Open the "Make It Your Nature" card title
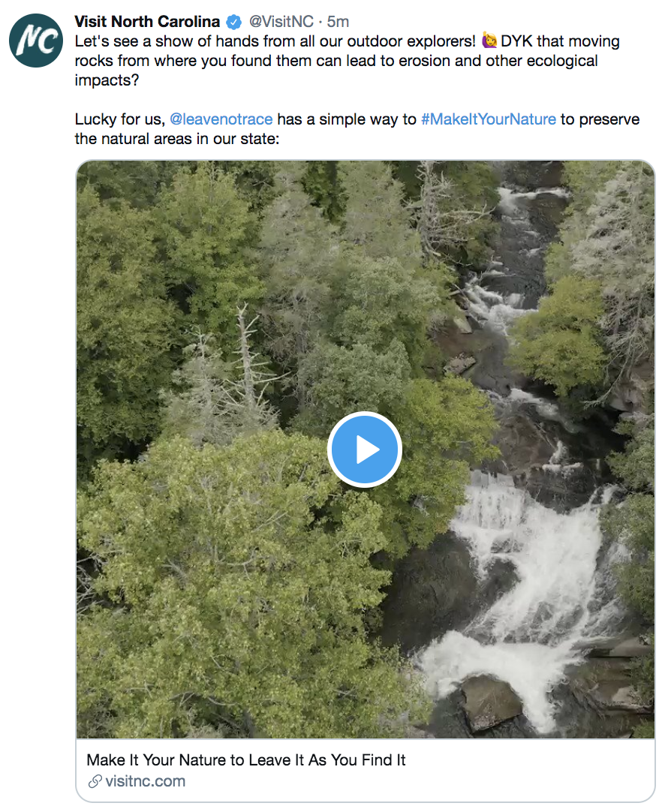Viewport: 665px width, 812px height. point(246,760)
